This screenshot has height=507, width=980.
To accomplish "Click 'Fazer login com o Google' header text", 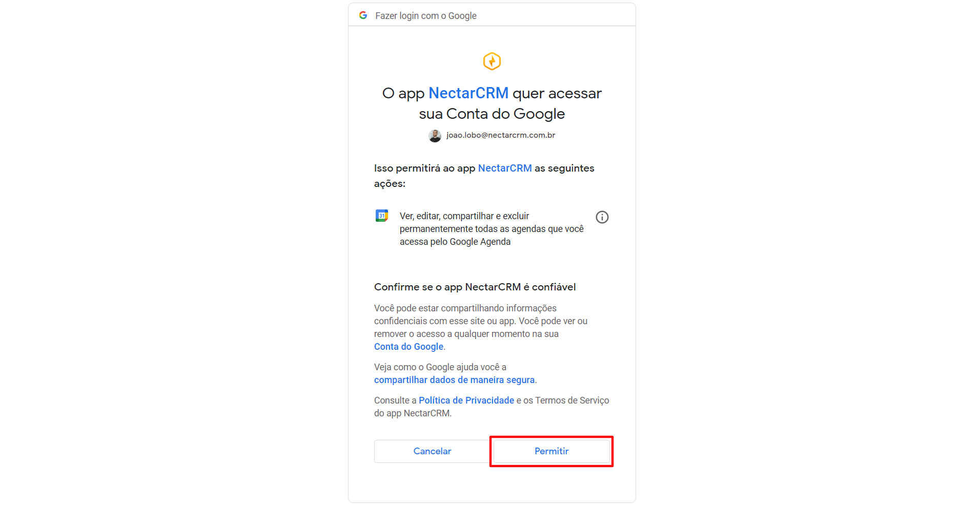I will pos(426,16).
